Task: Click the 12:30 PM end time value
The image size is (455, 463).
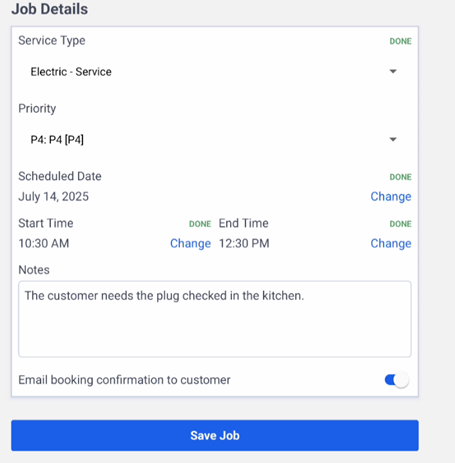Action: (x=244, y=244)
